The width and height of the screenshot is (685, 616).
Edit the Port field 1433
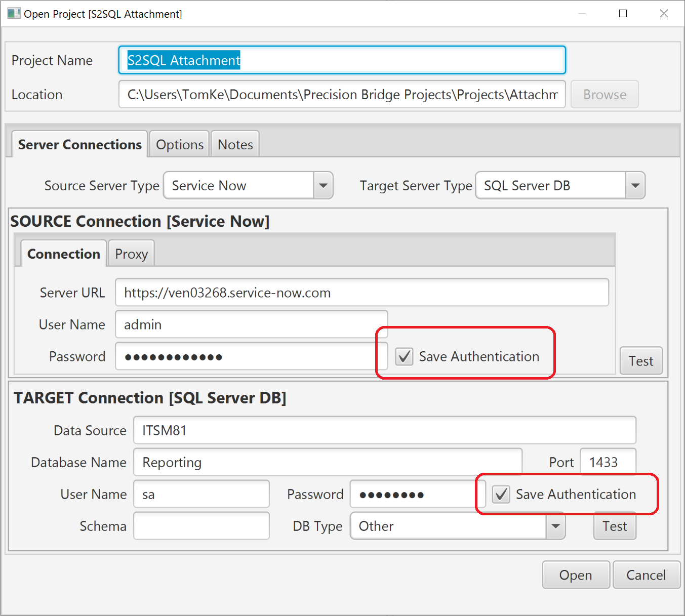tap(608, 462)
